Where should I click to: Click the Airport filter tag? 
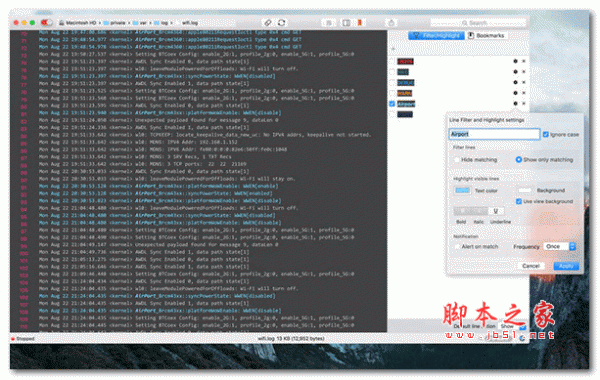click(x=406, y=104)
